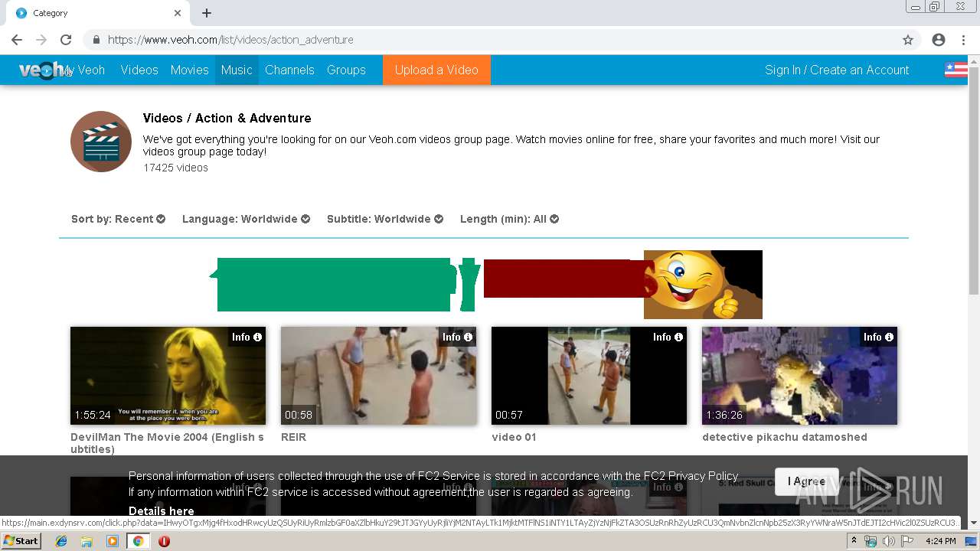Viewport: 980px width, 551px height.
Task: Expand Sort by: Recent dropdown
Action: 118,219
